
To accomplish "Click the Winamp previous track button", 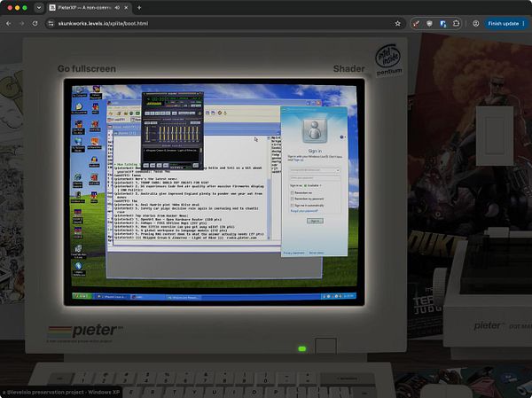I will pos(146,113).
